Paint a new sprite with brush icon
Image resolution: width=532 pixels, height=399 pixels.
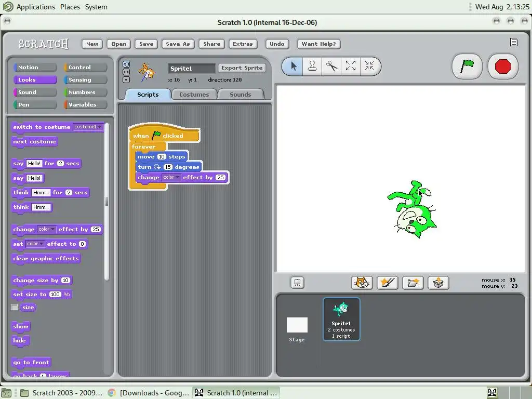(x=387, y=283)
